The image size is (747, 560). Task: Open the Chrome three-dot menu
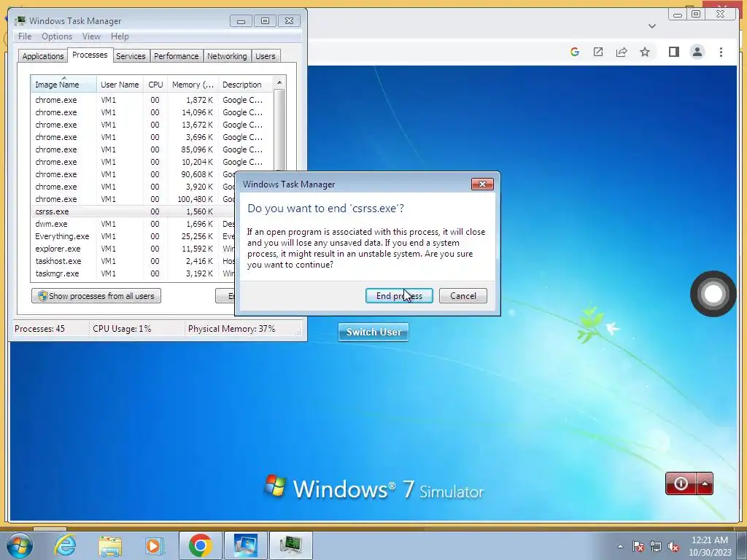(x=721, y=52)
